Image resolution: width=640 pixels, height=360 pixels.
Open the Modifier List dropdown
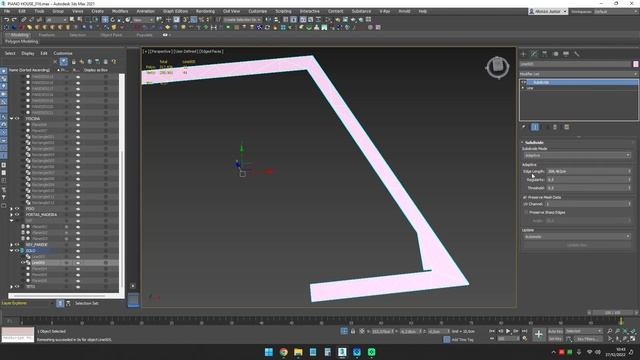578,74
